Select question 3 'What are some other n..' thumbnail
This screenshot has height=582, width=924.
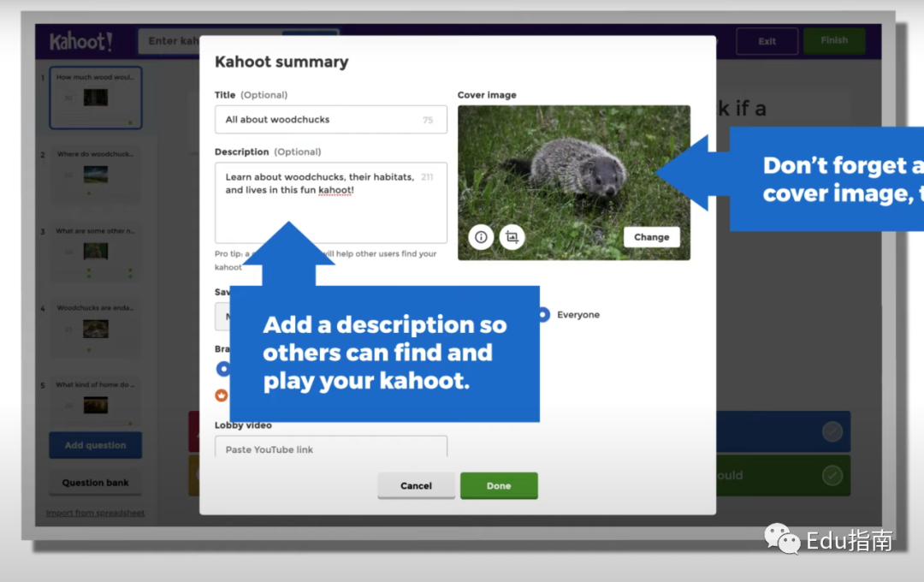(x=96, y=252)
